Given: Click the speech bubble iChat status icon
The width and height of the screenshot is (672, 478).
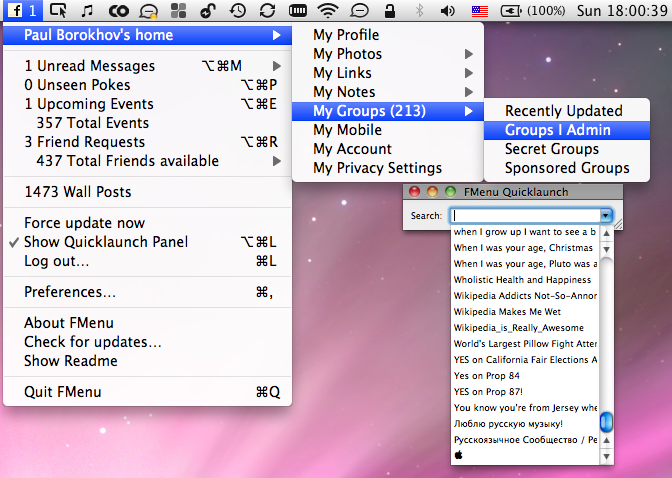Looking at the screenshot, I should (x=359, y=11).
